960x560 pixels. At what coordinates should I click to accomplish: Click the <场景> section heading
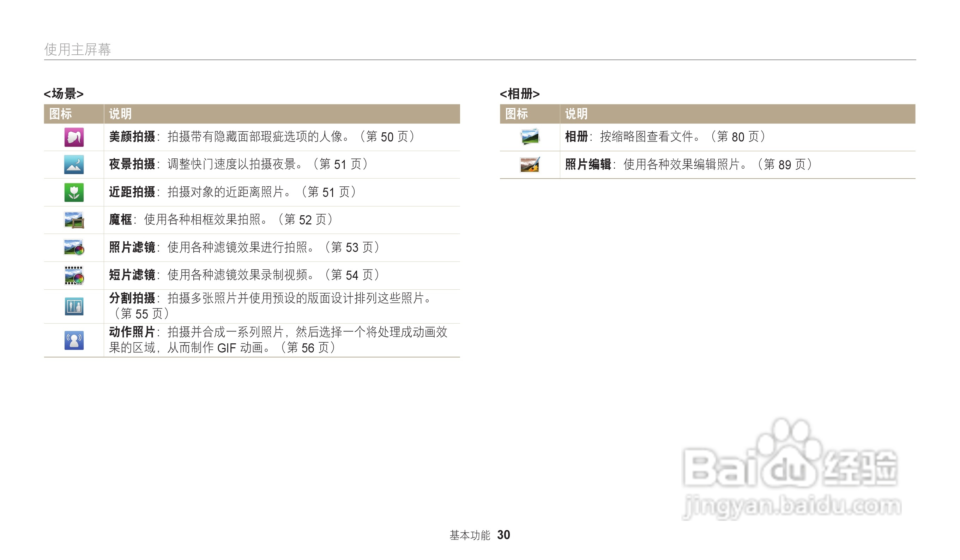pyautogui.click(x=64, y=93)
